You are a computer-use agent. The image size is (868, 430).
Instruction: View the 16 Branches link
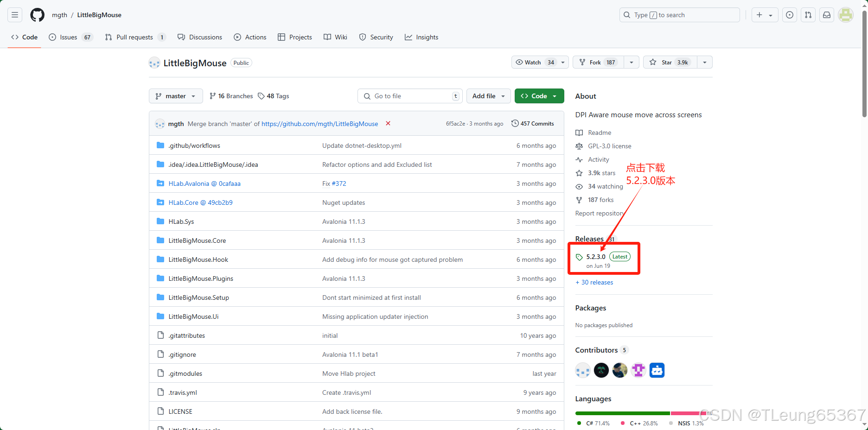coord(231,96)
